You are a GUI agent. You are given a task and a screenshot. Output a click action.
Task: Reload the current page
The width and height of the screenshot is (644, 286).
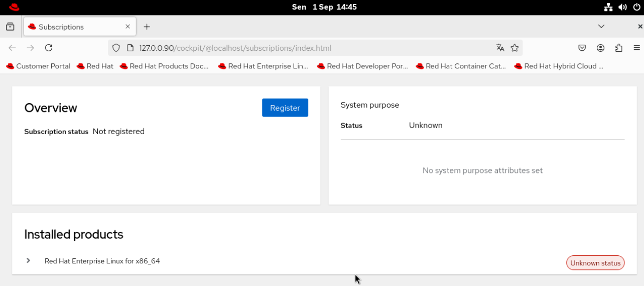point(49,48)
